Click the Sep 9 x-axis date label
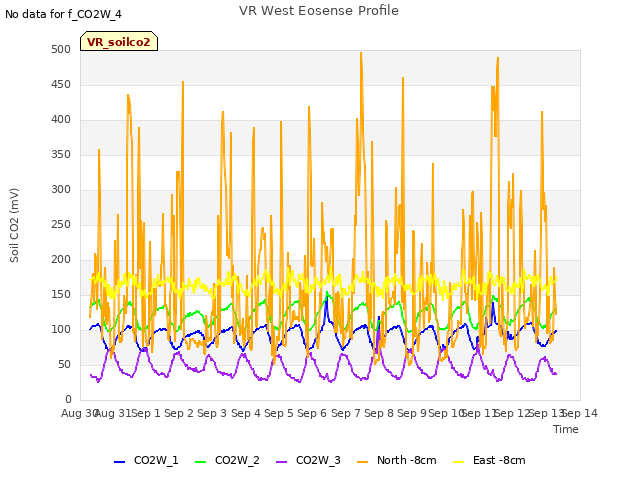640x480 pixels. pos(412,413)
